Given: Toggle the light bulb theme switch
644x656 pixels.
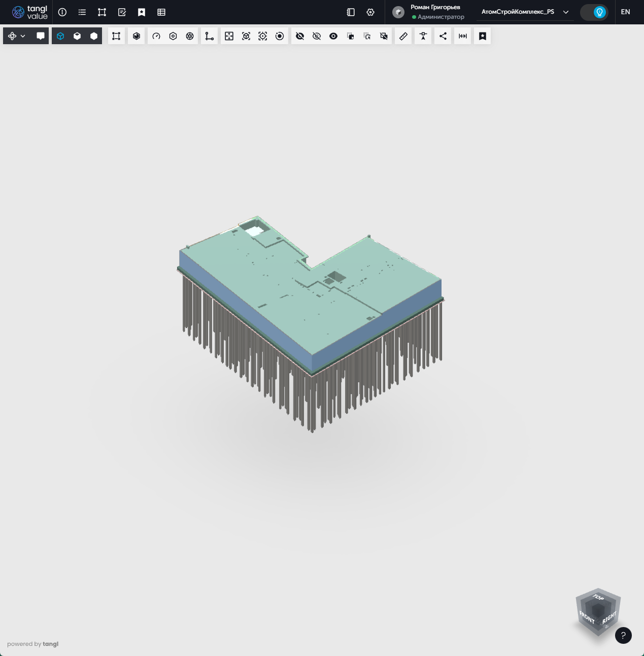Looking at the screenshot, I should (x=594, y=12).
